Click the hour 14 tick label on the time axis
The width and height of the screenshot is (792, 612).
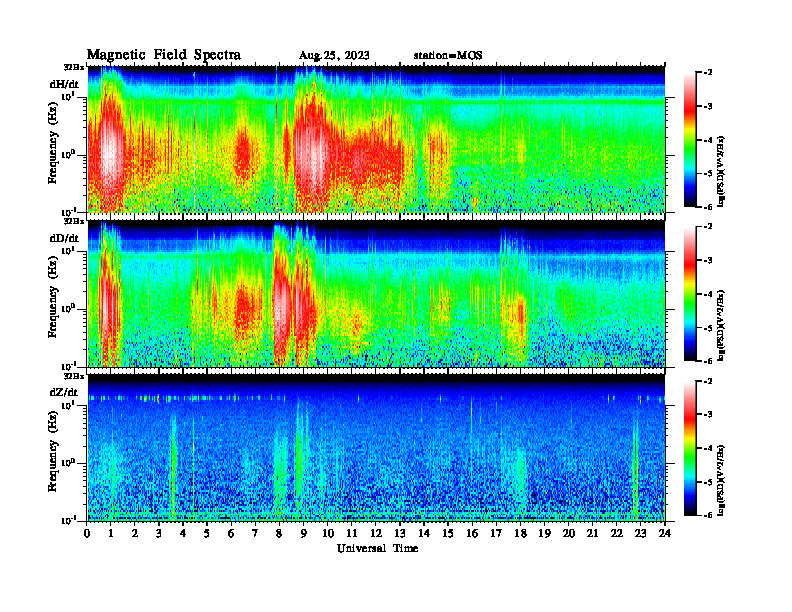coord(424,533)
